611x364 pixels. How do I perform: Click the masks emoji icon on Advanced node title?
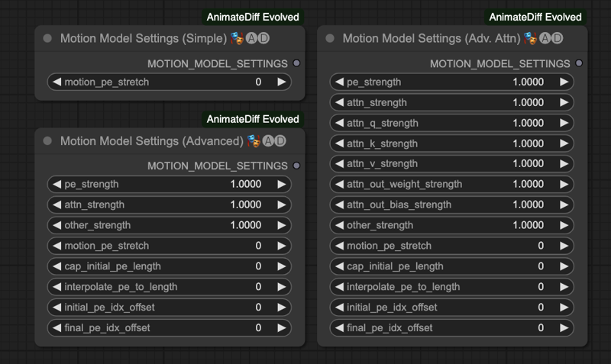click(254, 141)
